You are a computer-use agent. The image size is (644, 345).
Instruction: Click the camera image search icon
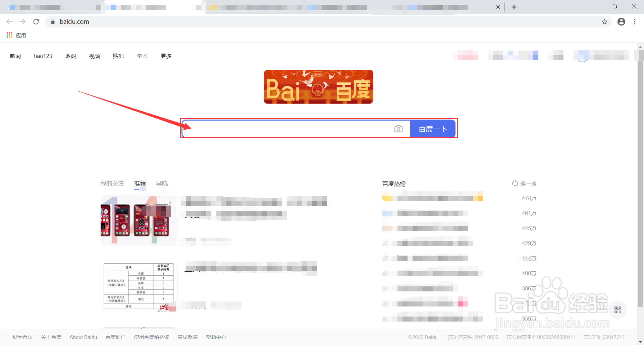coord(398,129)
